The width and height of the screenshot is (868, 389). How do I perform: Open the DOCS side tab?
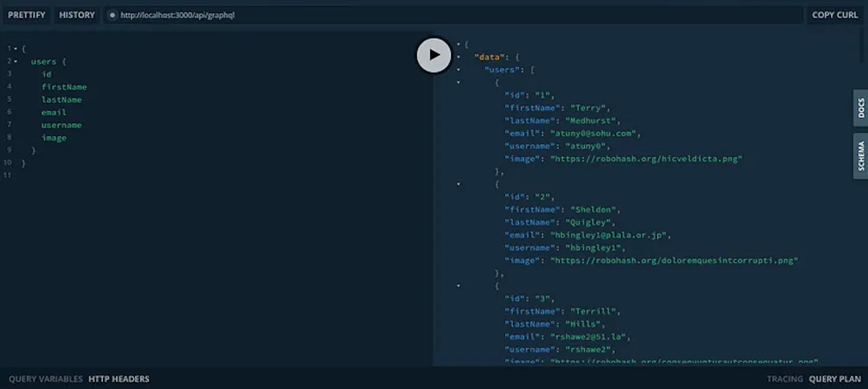(860, 108)
